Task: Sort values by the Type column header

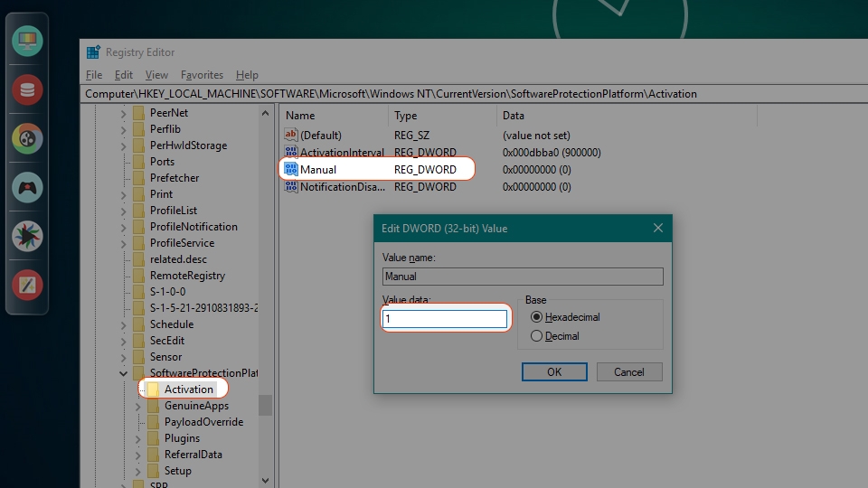Action: (442, 116)
